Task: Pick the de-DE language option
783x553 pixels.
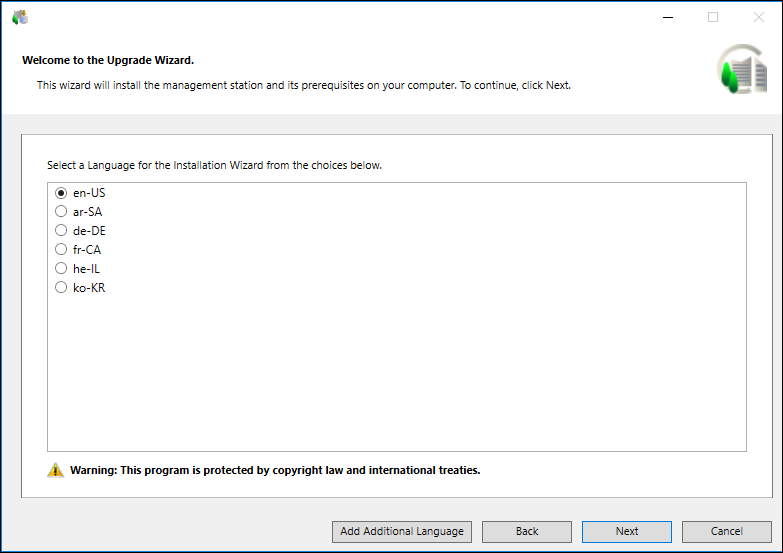Action: (x=61, y=231)
